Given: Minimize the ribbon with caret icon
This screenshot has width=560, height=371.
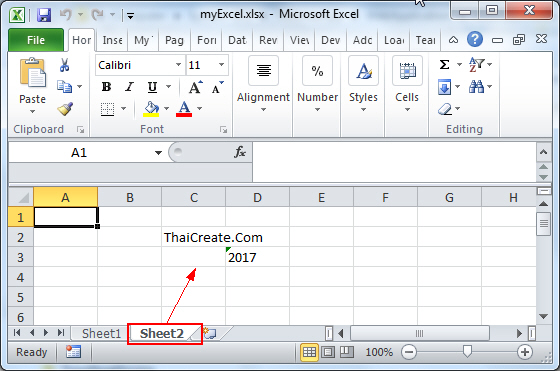Looking at the screenshot, I should 453,40.
